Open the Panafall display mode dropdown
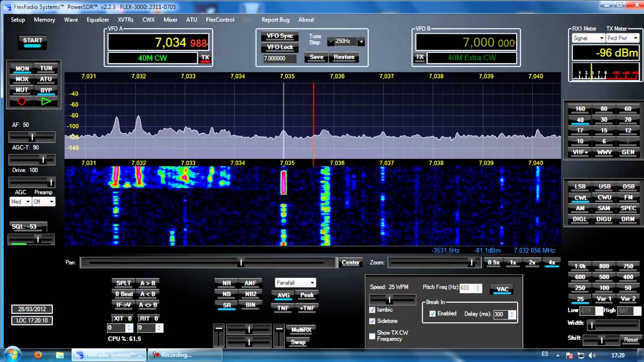The height and width of the screenshot is (362, 644). click(295, 283)
